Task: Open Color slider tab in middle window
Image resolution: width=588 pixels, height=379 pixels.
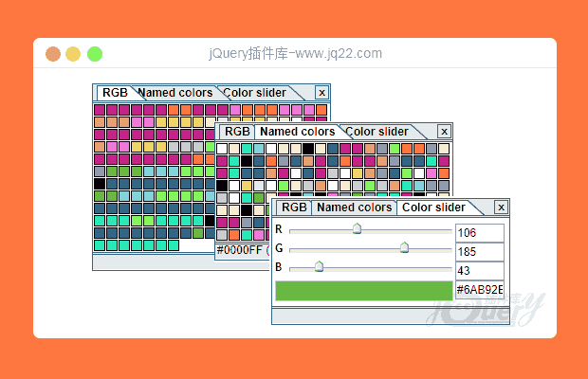Action: coord(377,132)
